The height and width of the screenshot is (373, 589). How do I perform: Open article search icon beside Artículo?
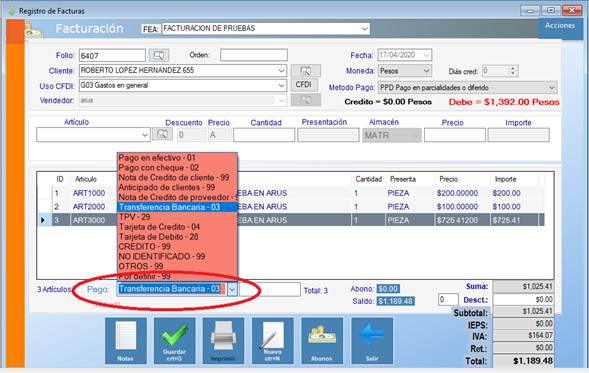coord(162,134)
